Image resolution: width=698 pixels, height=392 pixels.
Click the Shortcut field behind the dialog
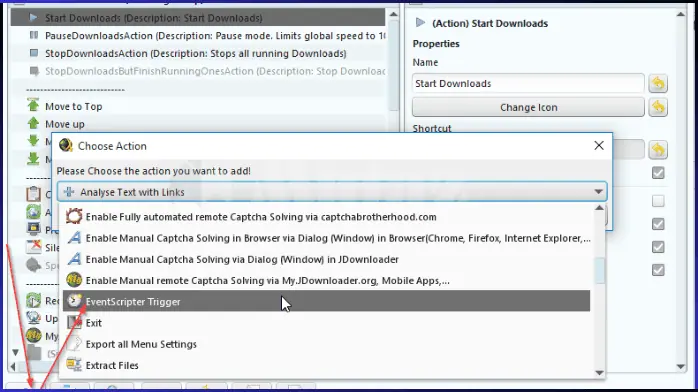tap(629, 150)
